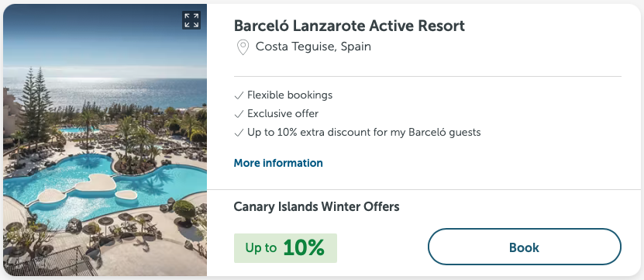Viewport: 644px width, 280px height.
Task: Open the More information link
Action: (278, 163)
